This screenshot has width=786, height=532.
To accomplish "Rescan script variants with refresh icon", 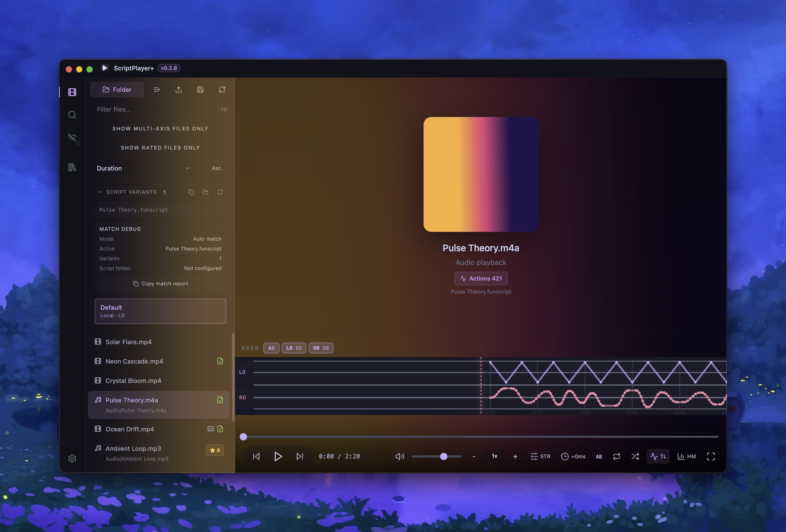I will [x=220, y=192].
